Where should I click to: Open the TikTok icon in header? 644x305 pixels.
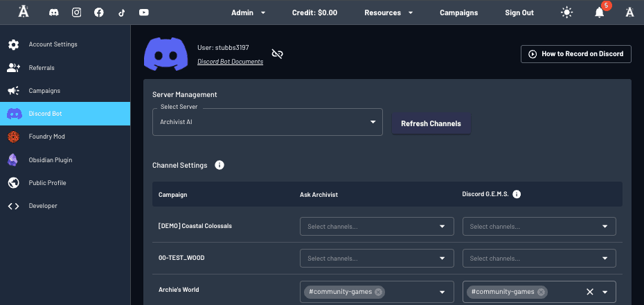click(122, 12)
